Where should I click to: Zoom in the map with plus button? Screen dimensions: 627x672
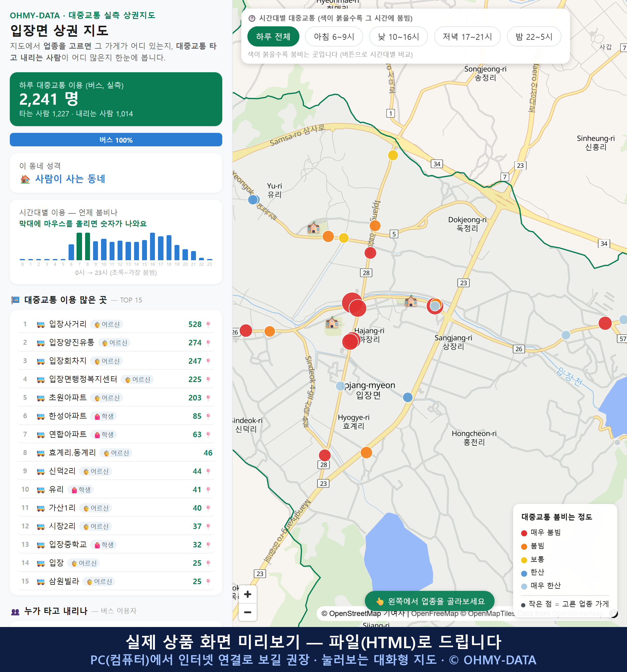[x=248, y=594]
